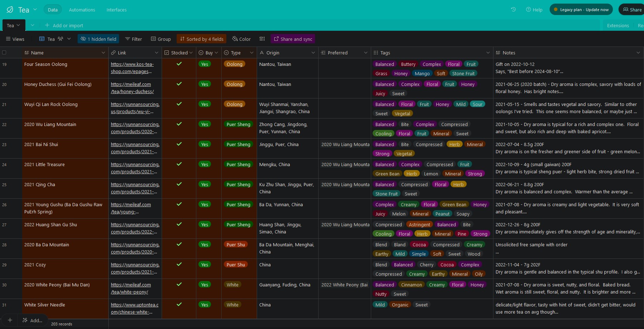Click the Nantou, Taiwan origin for Honey Duchess
Viewport: 644px width, 329px height.
click(275, 84)
